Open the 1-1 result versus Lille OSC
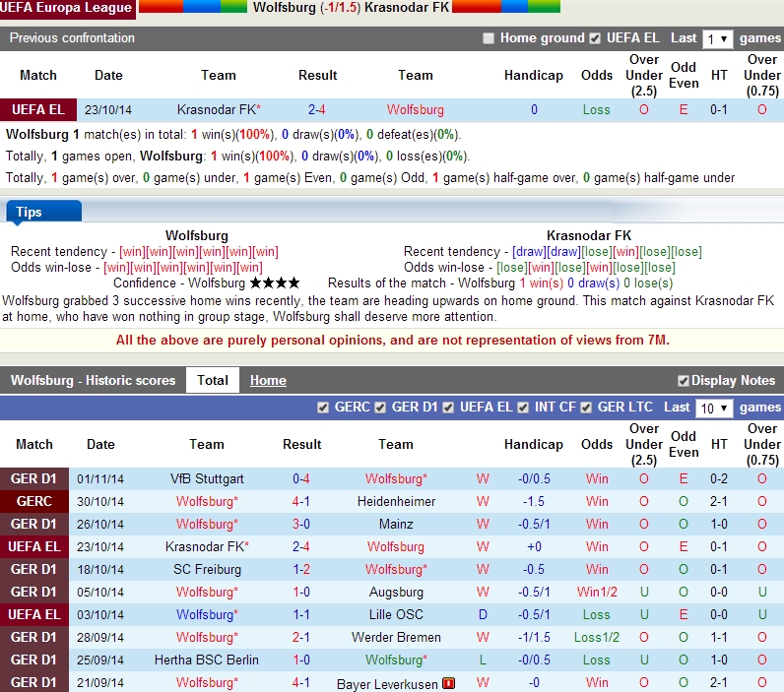This screenshot has width=784, height=692. (301, 614)
